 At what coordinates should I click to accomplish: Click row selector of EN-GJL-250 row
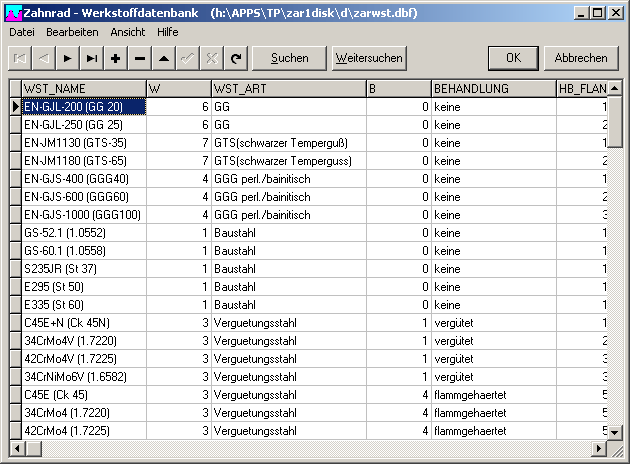(x=15, y=125)
